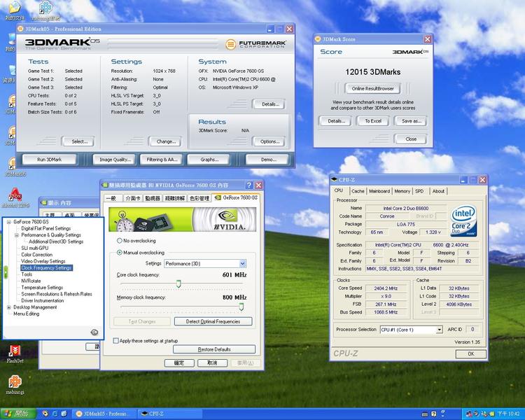Viewport: 525px width, 420px height.
Task: Enable Apply these settings at startup
Action: (x=115, y=341)
